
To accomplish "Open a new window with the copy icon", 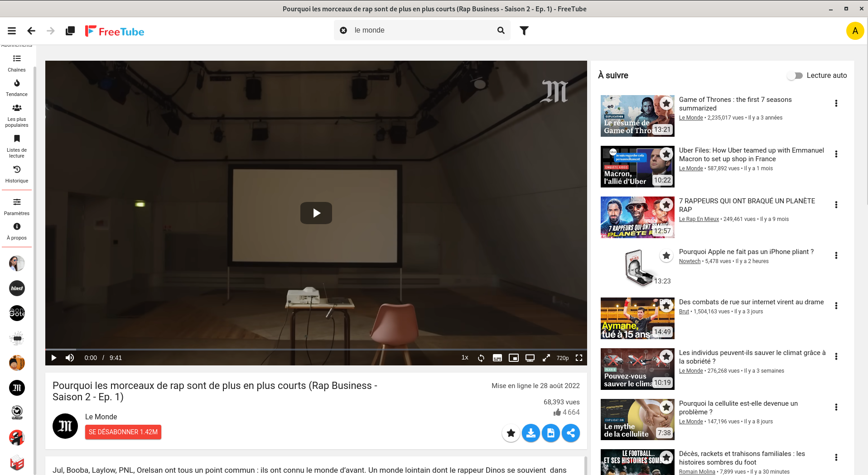I will pos(70,31).
